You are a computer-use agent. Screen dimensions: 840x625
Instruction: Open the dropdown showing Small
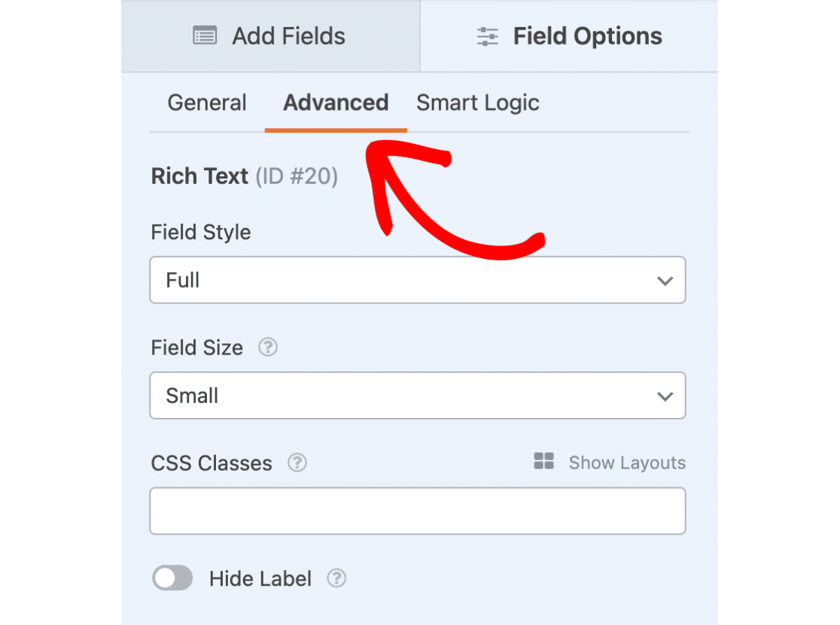[x=417, y=396]
